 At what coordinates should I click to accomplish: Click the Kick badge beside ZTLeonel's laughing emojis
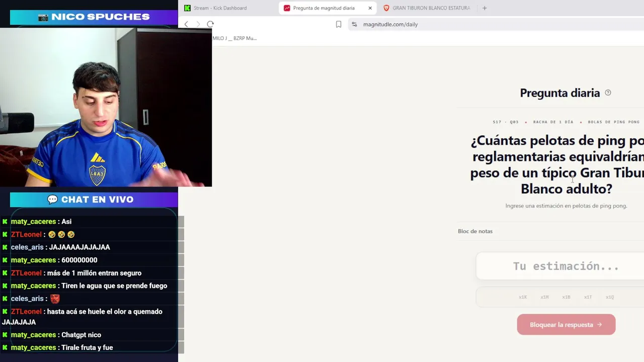click(5, 235)
